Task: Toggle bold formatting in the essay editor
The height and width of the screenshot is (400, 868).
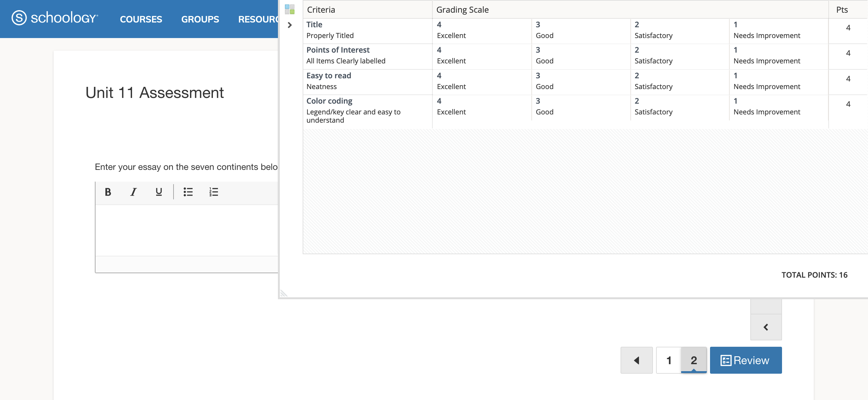Action: pos(108,192)
